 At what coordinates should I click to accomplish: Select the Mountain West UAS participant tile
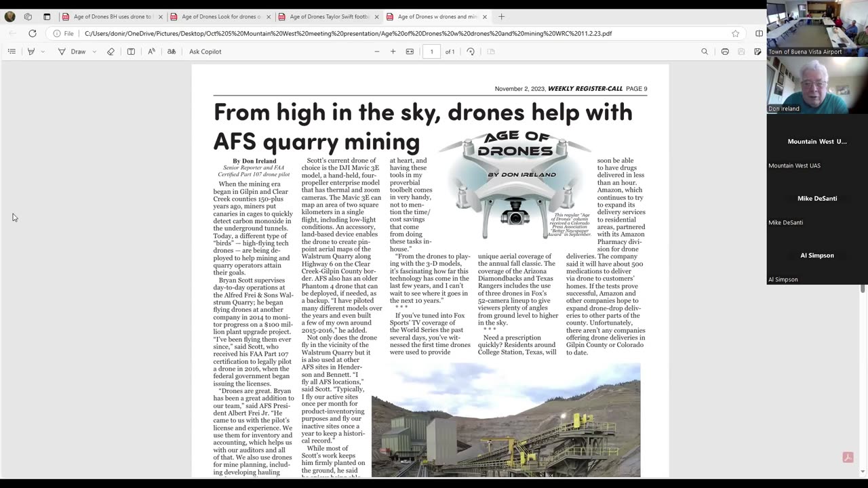(817, 142)
